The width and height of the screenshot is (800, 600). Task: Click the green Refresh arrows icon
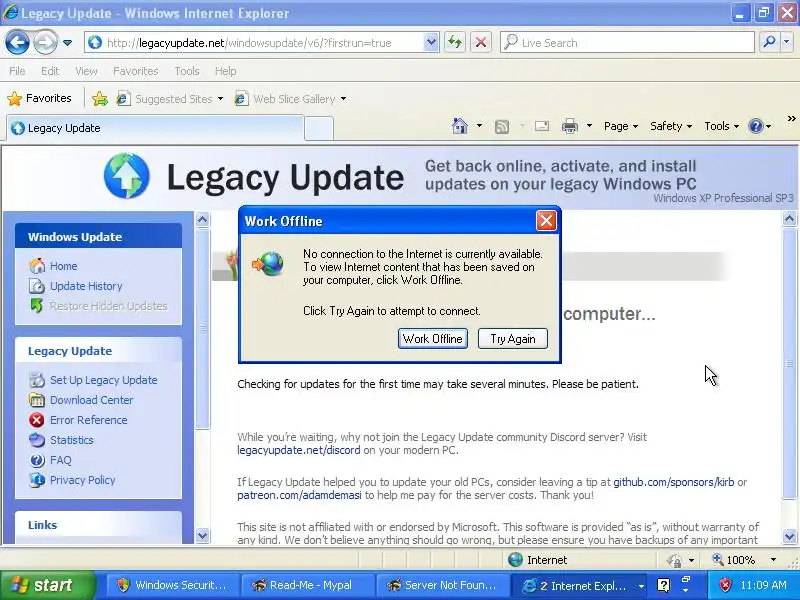455,43
